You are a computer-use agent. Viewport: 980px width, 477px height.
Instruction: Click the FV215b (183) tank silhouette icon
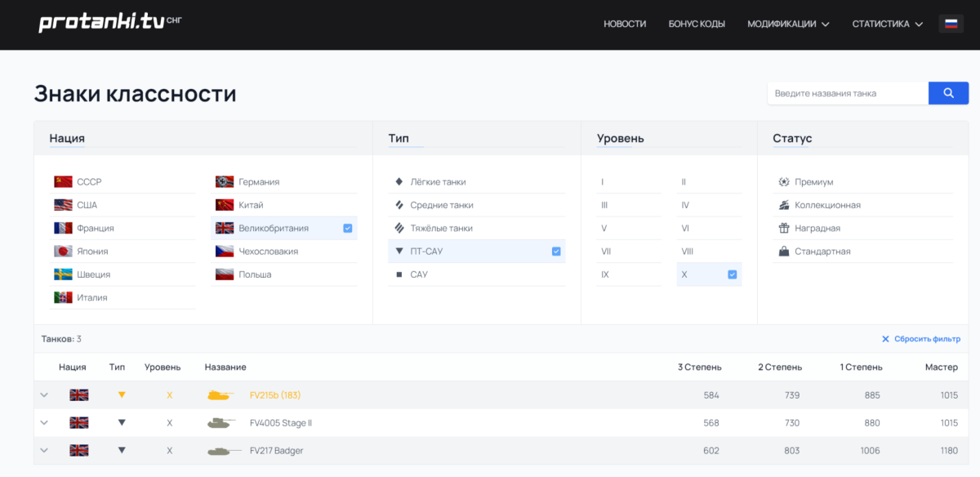(x=222, y=395)
